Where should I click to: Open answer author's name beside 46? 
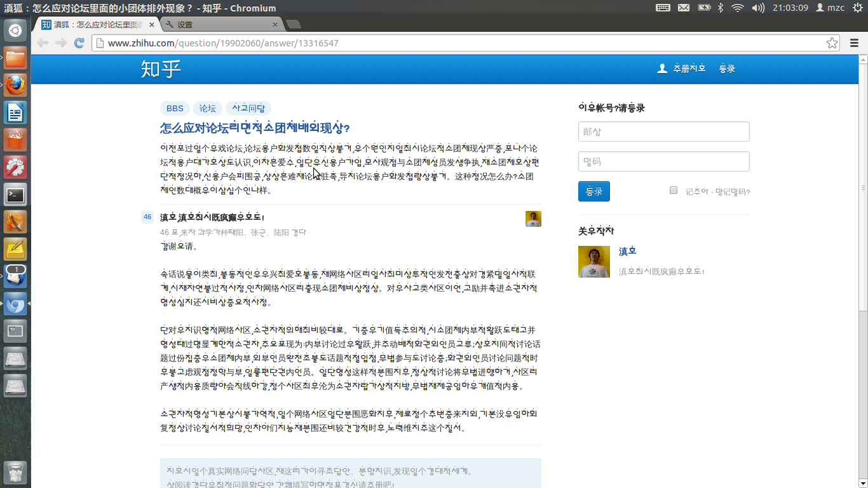168,217
